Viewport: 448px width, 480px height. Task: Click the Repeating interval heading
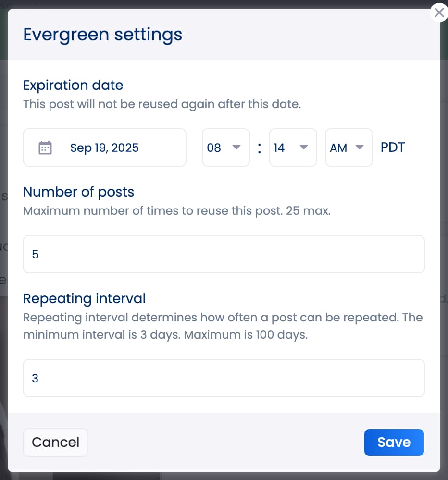84,298
